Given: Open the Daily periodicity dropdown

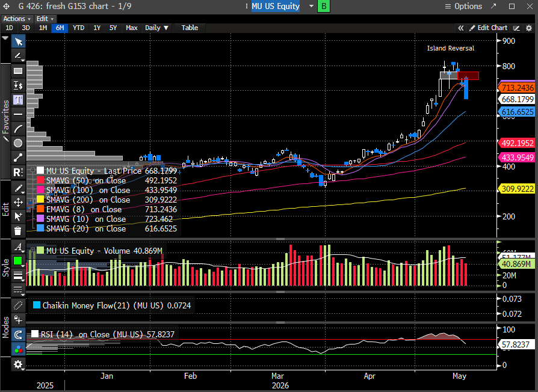Looking at the screenshot, I should coord(156,28).
